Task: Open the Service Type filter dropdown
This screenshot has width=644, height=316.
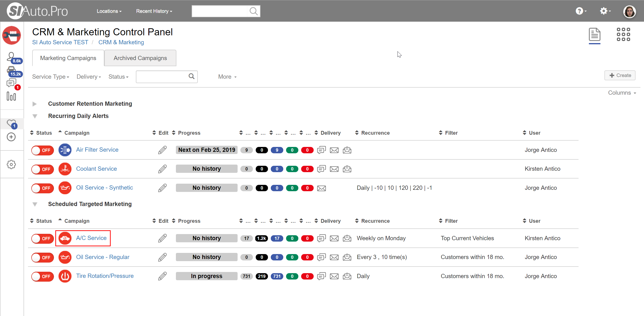Action: pyautogui.click(x=50, y=77)
